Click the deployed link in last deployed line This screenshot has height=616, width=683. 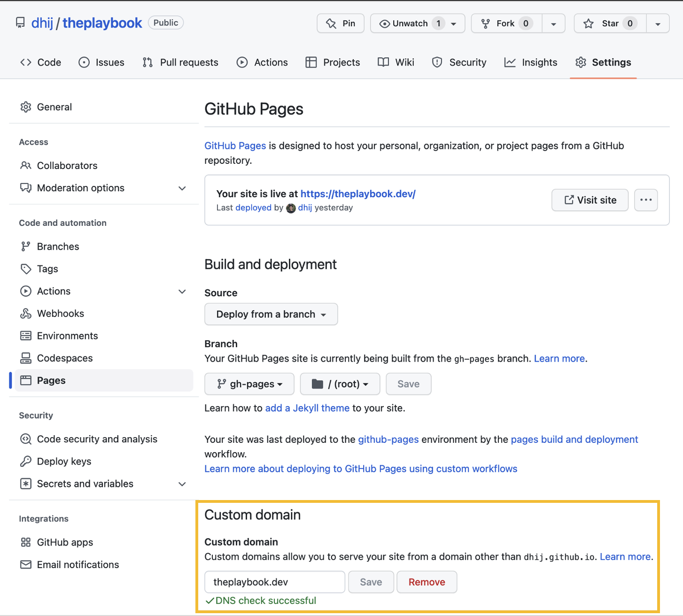(254, 208)
